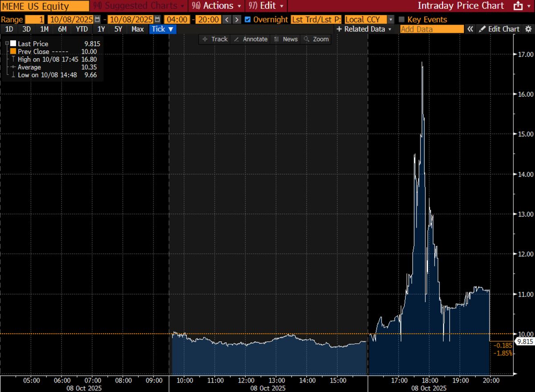Select the Annotate tool
The height and width of the screenshot is (392, 535).
(x=251, y=39)
